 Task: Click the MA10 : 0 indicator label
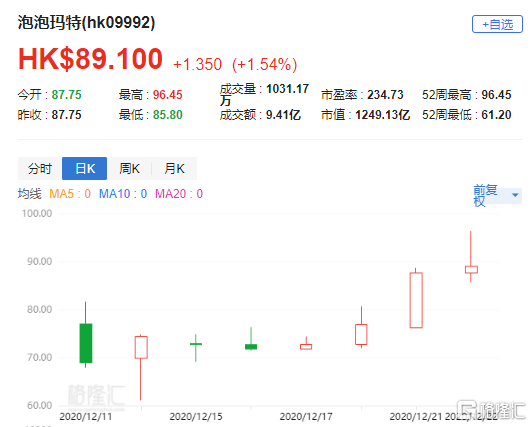tap(123, 194)
